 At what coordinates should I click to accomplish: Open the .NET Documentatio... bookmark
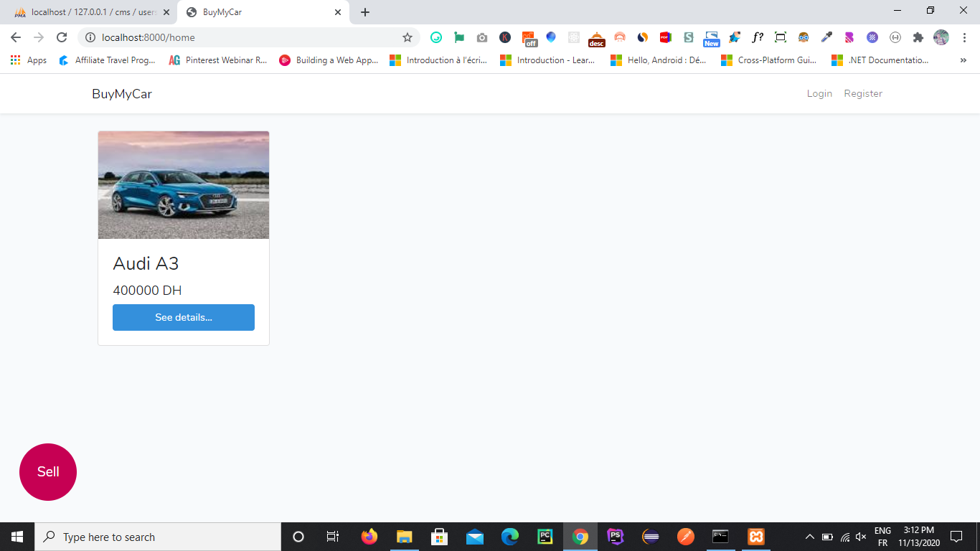click(x=880, y=60)
